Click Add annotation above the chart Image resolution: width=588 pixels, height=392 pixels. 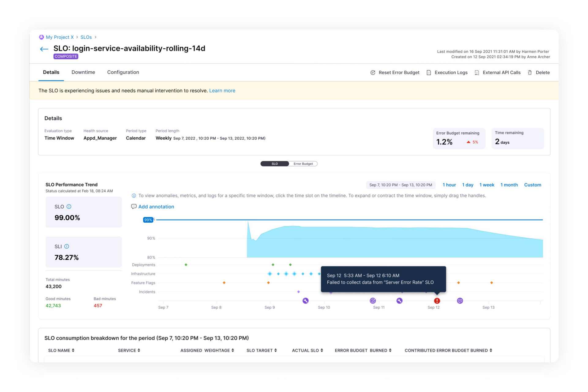[x=156, y=207]
